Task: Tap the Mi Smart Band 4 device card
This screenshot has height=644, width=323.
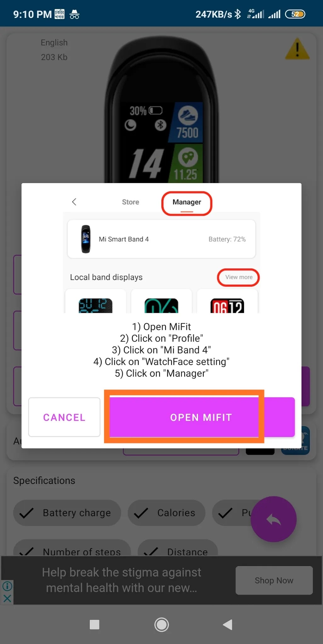Action: pos(161,239)
